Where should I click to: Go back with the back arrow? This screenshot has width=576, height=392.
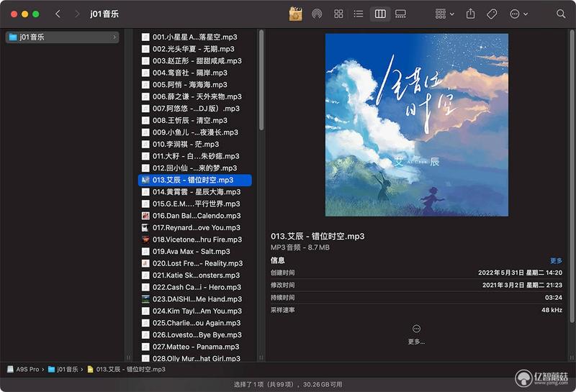pos(58,14)
